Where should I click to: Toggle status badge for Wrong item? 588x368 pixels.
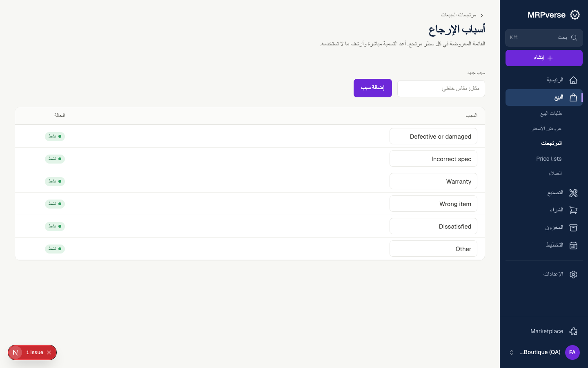55,204
